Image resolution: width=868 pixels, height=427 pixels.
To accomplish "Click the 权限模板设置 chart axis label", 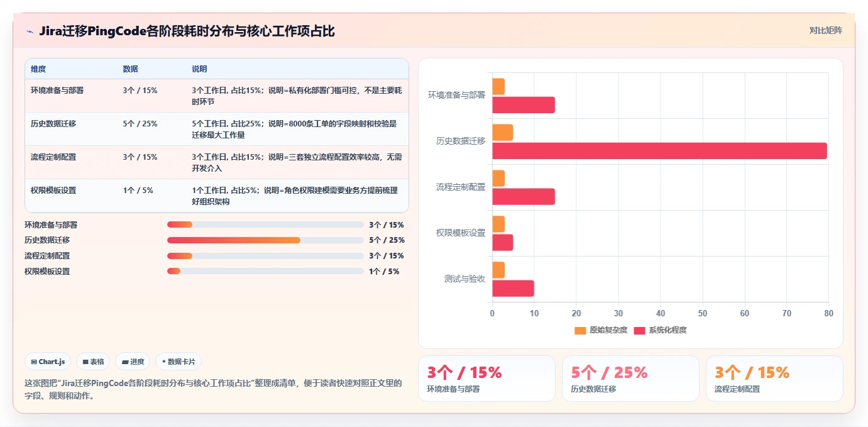I will tap(461, 233).
